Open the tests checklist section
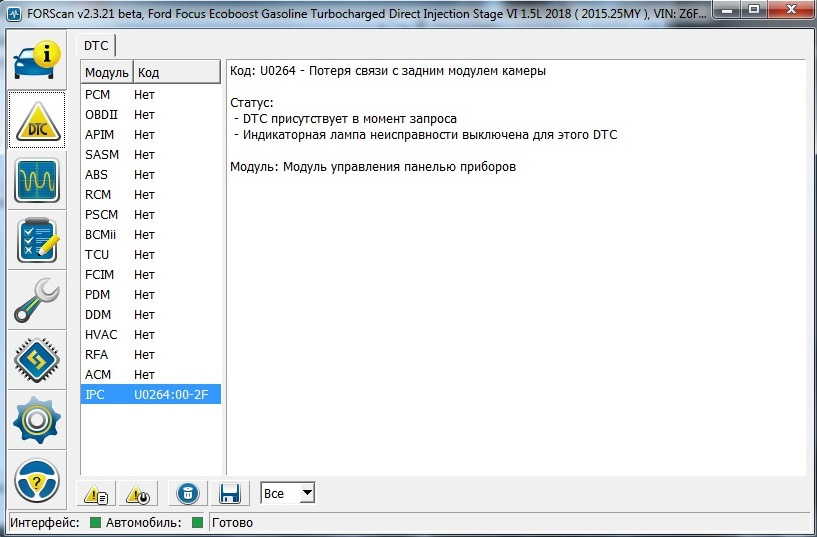This screenshot has height=537, width=817. click(37, 240)
